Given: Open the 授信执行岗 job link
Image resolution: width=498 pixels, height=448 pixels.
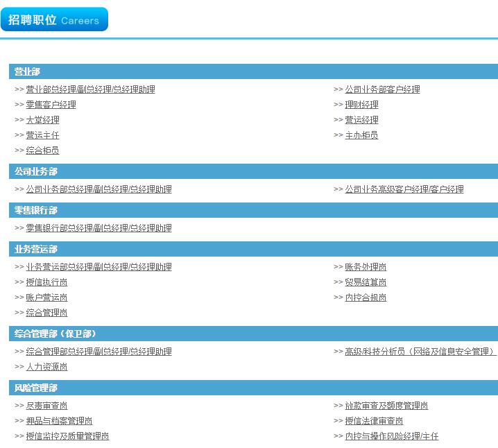Looking at the screenshot, I should pos(46,282).
